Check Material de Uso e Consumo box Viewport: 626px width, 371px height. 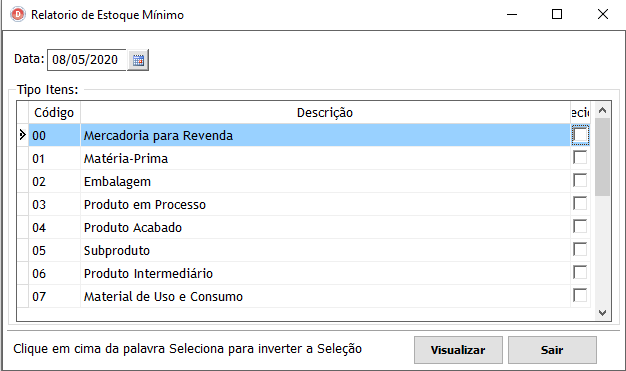[x=580, y=296]
